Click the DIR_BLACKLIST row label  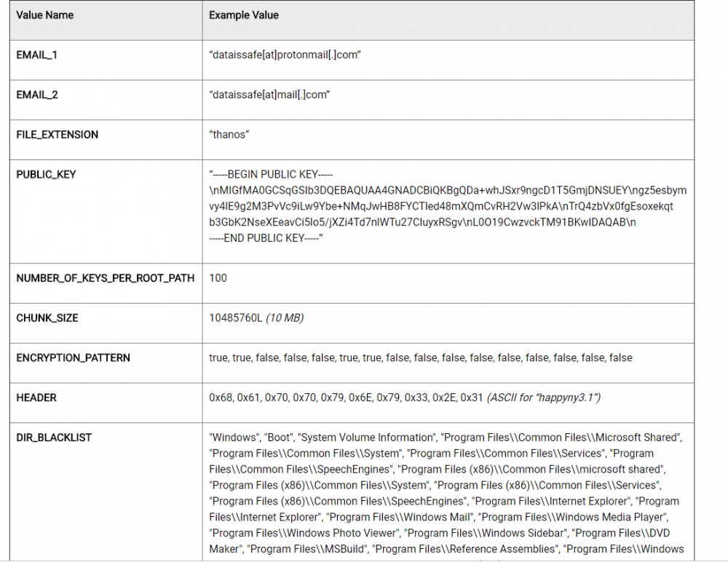[x=54, y=438]
